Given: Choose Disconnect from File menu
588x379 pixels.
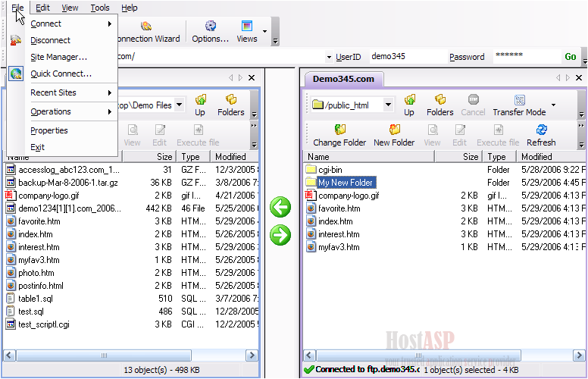Looking at the screenshot, I should (x=71, y=40).
